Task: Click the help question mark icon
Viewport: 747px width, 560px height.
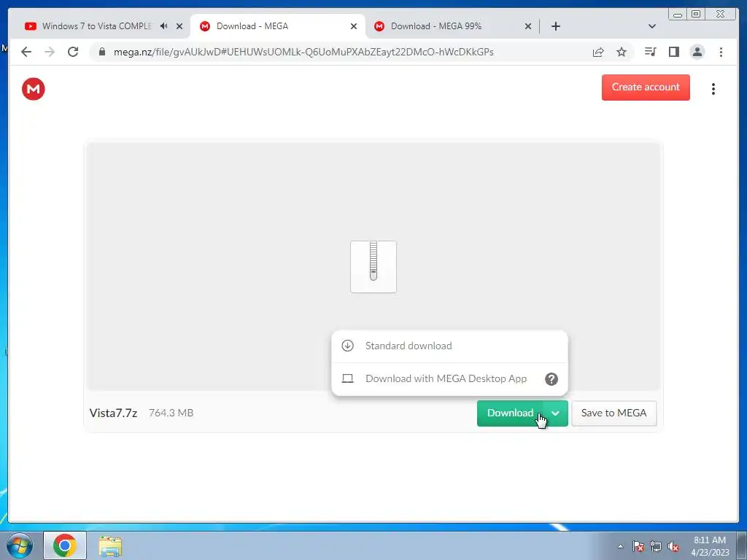Action: click(551, 379)
